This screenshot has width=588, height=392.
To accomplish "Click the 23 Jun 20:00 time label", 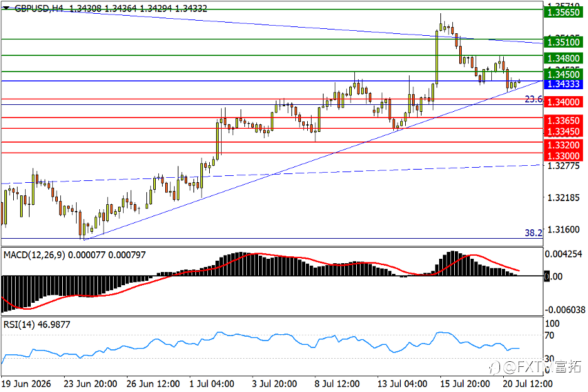I will coord(90,384).
